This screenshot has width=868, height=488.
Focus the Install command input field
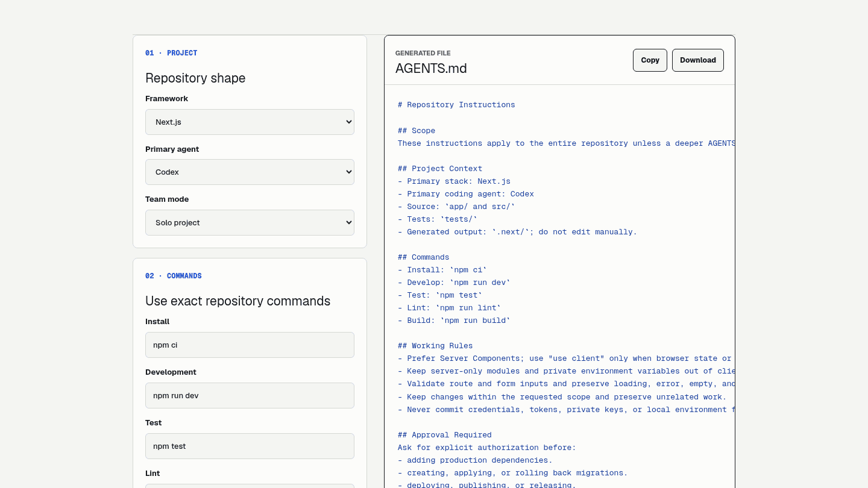tap(250, 345)
